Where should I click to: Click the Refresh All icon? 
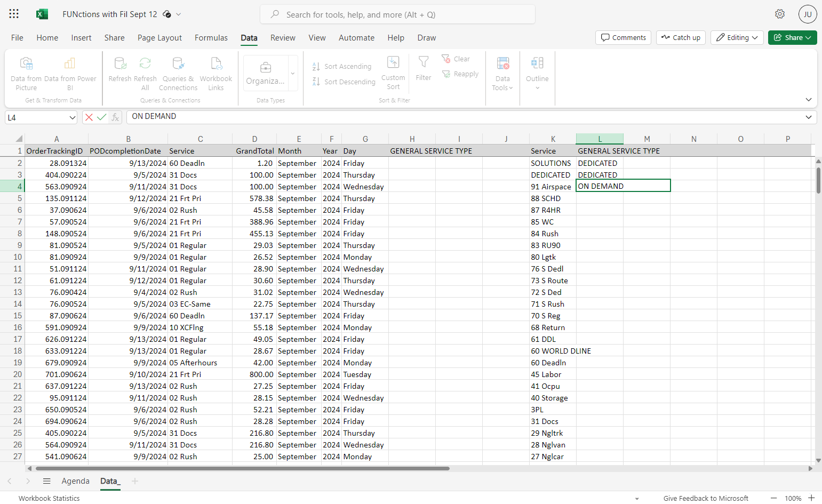[x=145, y=63]
